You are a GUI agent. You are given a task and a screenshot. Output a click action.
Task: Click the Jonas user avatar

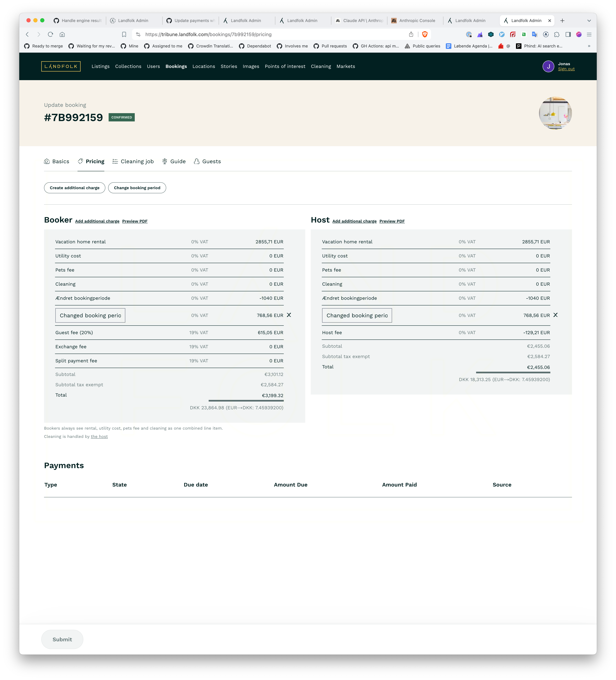[x=549, y=66]
